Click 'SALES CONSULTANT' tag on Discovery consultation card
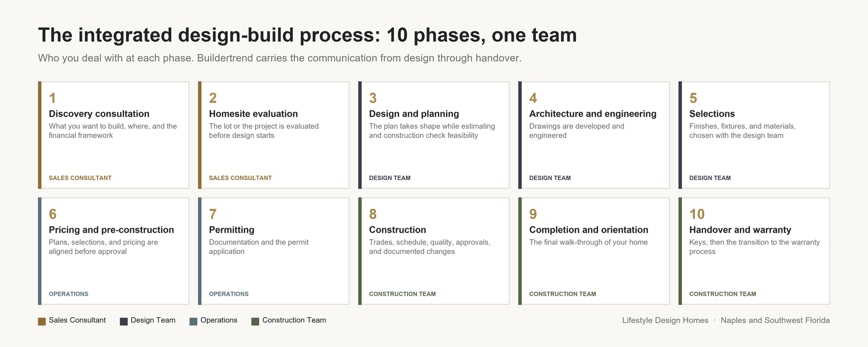Viewport: 868px width, 347px height. pos(80,178)
